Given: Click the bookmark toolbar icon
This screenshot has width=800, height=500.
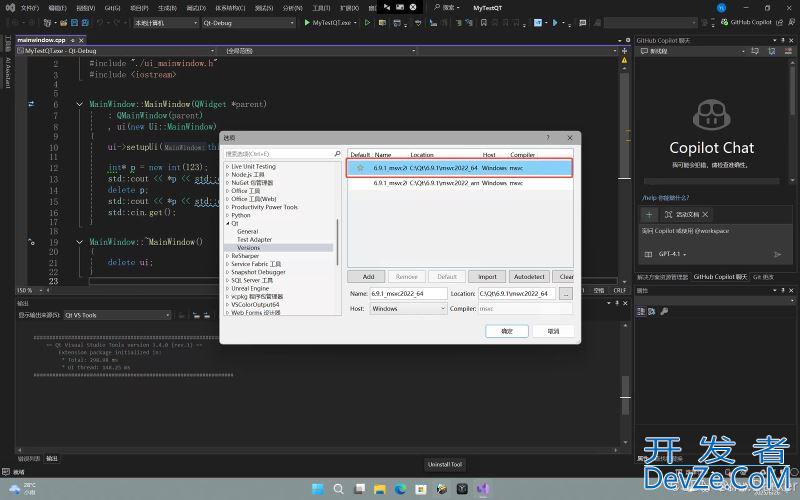Looking at the screenshot, I should 483,23.
